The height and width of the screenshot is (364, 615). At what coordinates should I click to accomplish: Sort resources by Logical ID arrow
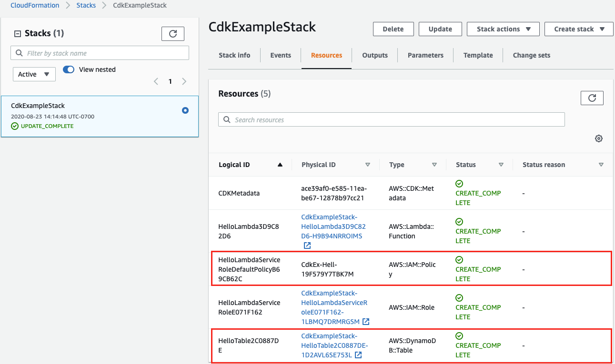(280, 165)
